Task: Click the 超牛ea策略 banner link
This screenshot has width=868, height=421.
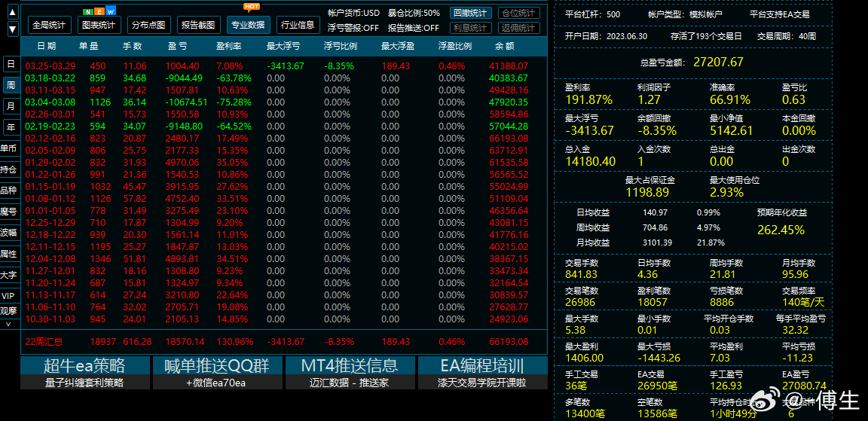Action: [x=84, y=366]
